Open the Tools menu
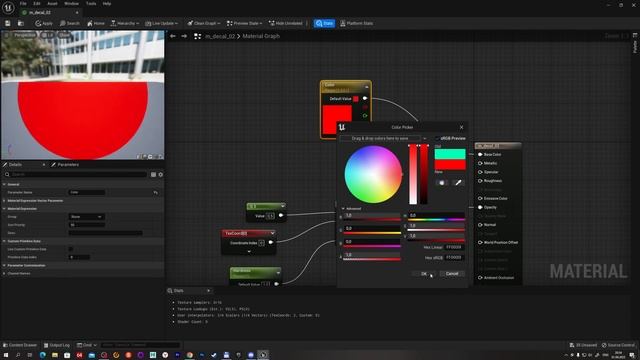This screenshot has width=640, height=360. pyautogui.click(x=91, y=4)
